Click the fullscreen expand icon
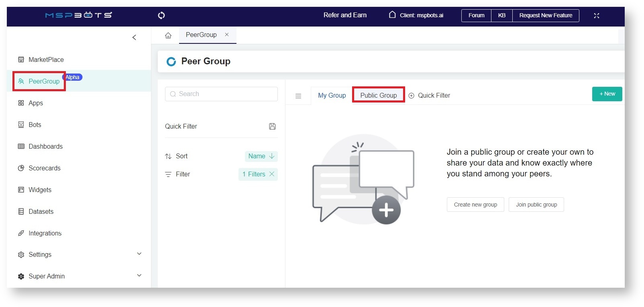 pos(596,16)
